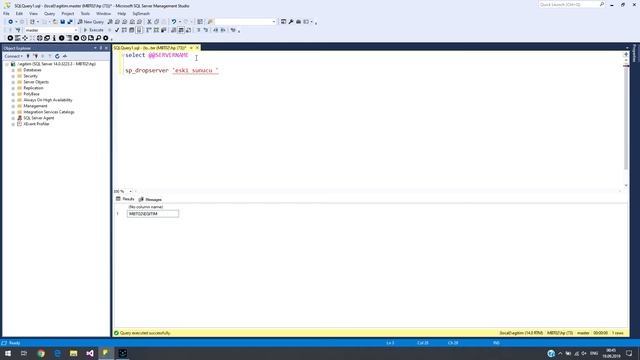
Task: Open the Windows Start menu
Action: pos(8,353)
